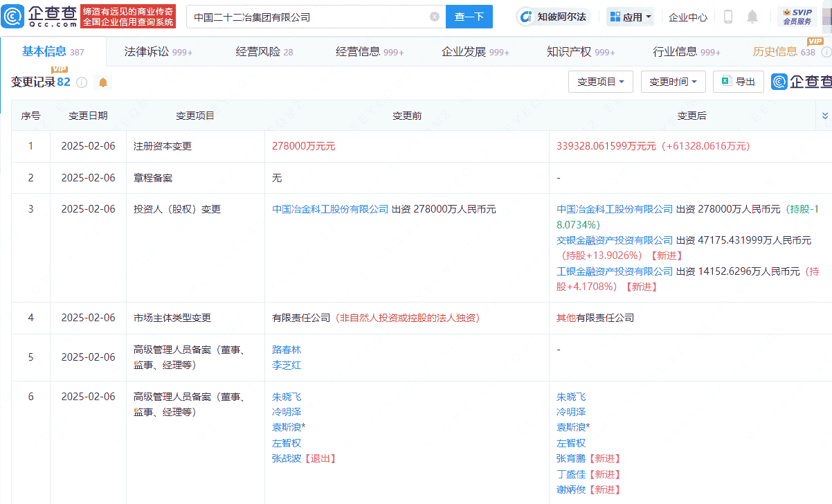
Task: Expand rows with the double chevron
Action: click(x=823, y=116)
